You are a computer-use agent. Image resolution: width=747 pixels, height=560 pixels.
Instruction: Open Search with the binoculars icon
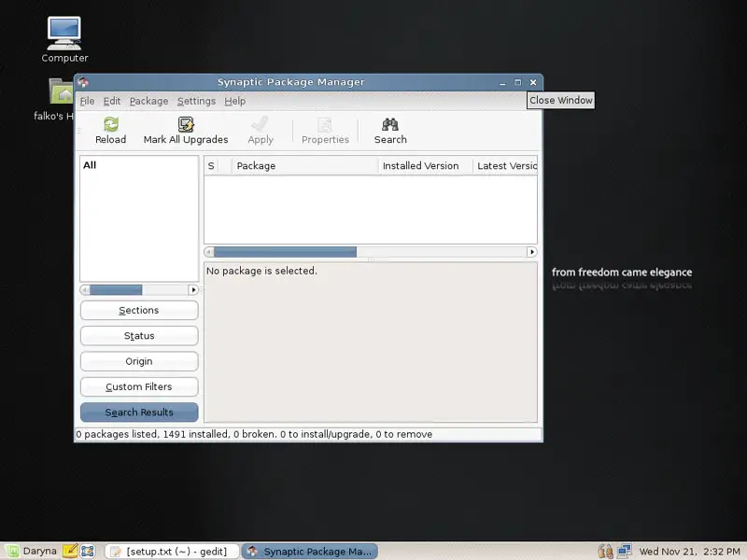click(x=390, y=125)
